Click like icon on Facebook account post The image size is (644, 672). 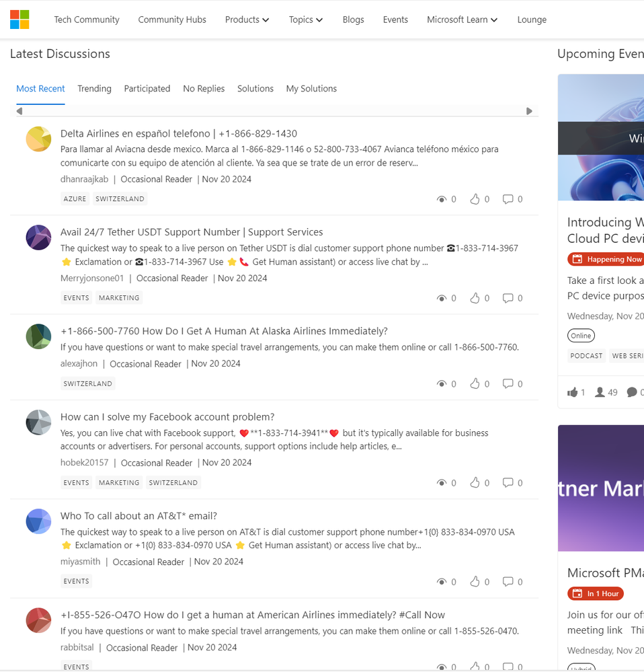coord(475,482)
